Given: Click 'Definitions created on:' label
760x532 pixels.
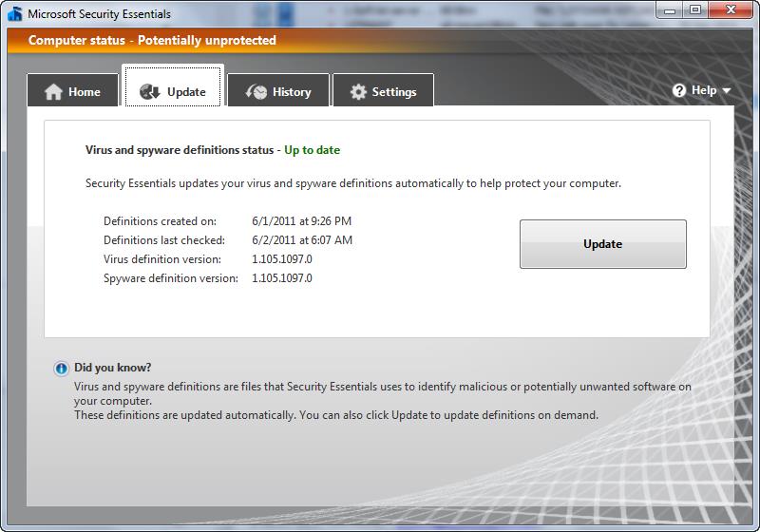Looking at the screenshot, I should pyautogui.click(x=160, y=221).
